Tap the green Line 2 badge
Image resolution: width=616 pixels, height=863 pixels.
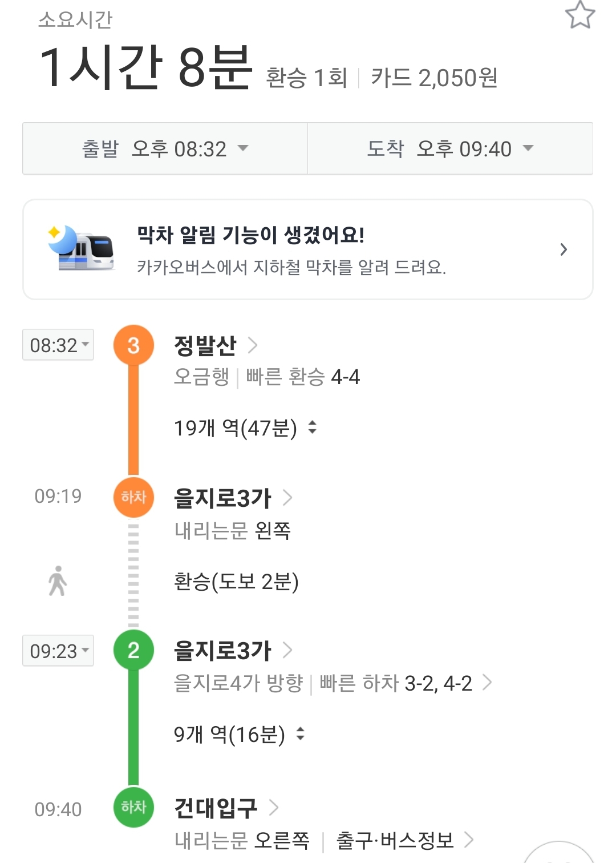[x=133, y=650]
